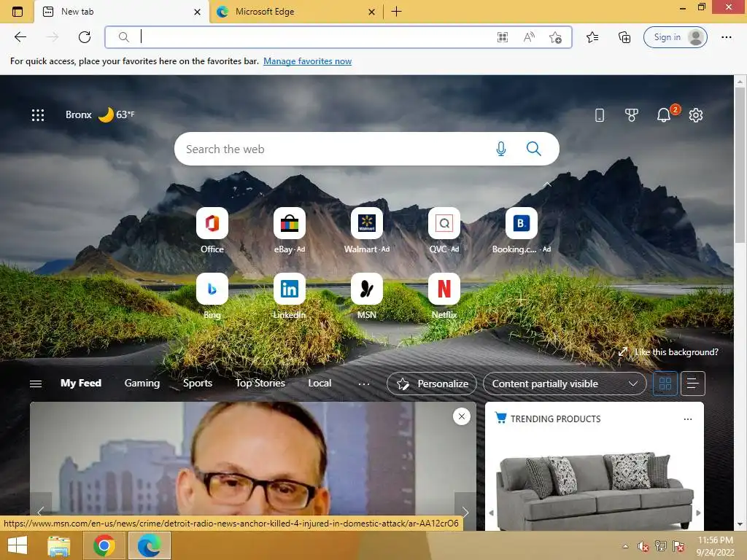Go back with the back arrow

pyautogui.click(x=20, y=37)
